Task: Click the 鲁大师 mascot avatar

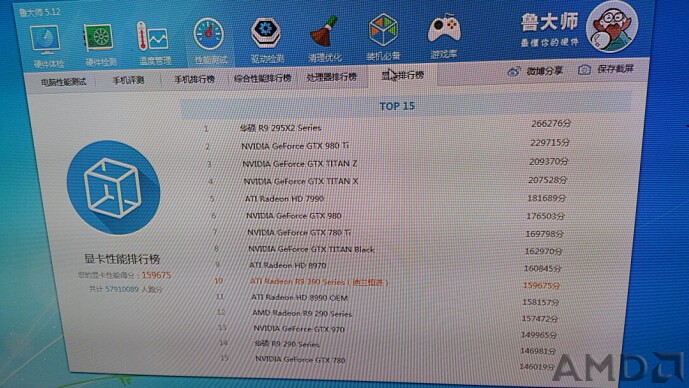Action: [x=612, y=27]
